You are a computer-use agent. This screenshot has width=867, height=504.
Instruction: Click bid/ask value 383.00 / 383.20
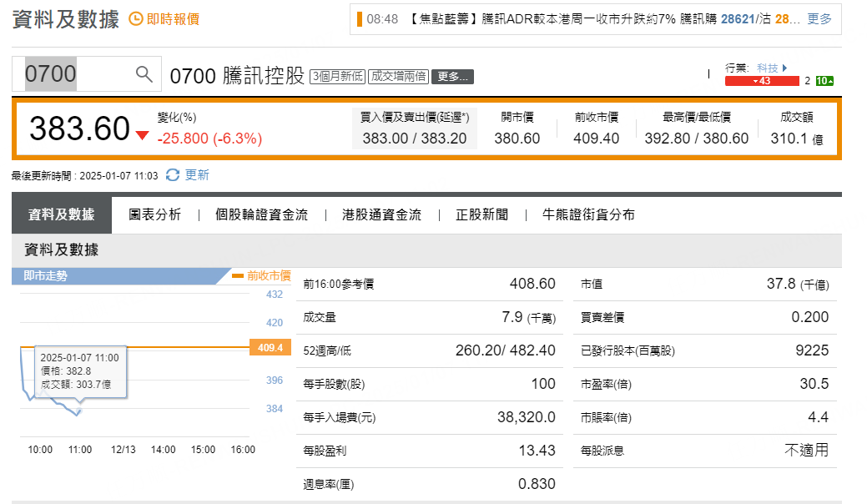click(x=414, y=139)
